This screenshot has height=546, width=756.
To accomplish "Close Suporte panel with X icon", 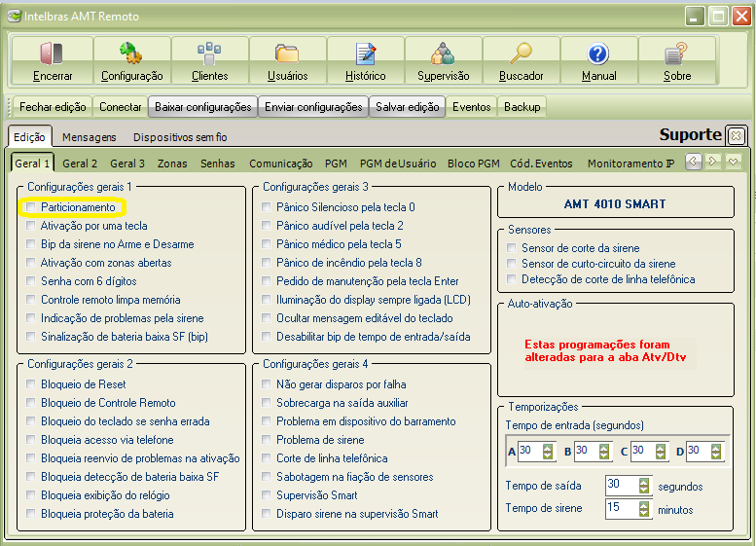I will [736, 136].
